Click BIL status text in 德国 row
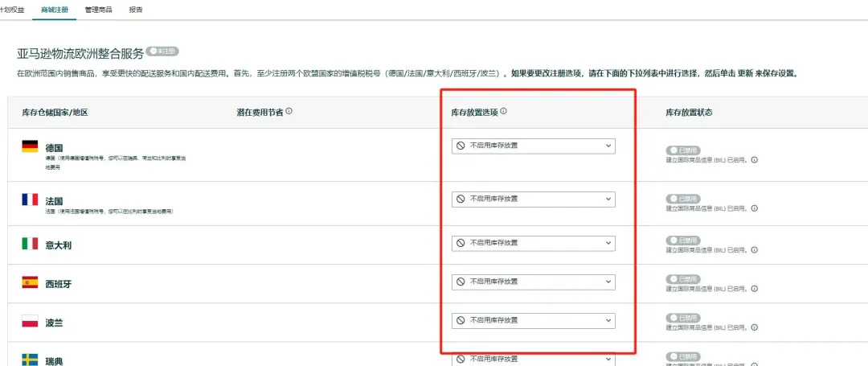868x366 pixels. (x=707, y=160)
